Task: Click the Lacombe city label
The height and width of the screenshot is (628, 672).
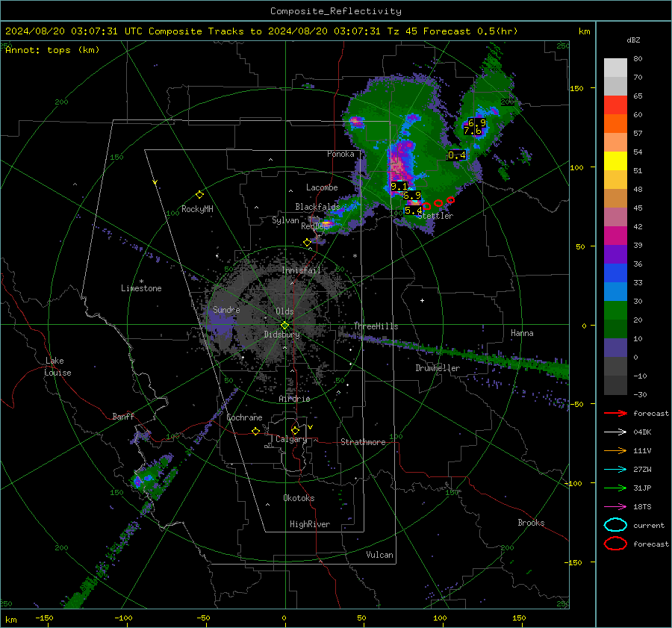Action: [x=322, y=187]
